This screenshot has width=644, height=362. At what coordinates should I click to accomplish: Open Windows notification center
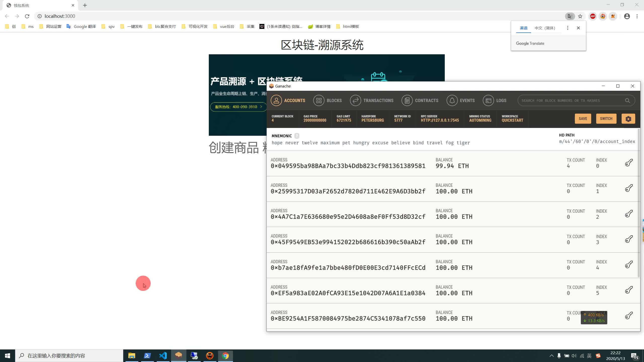pos(635,356)
